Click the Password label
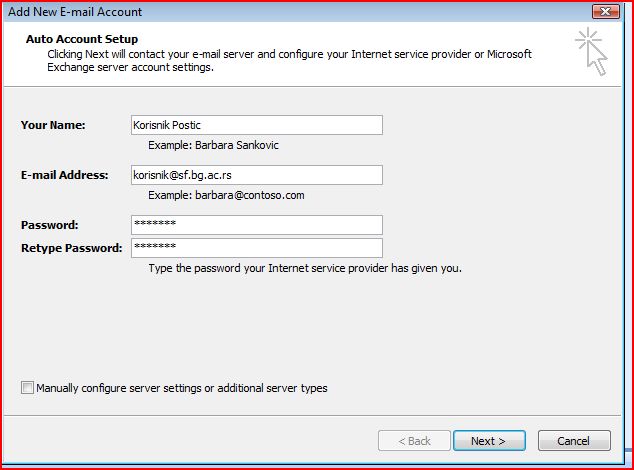This screenshot has height=470, width=634. (x=49, y=225)
